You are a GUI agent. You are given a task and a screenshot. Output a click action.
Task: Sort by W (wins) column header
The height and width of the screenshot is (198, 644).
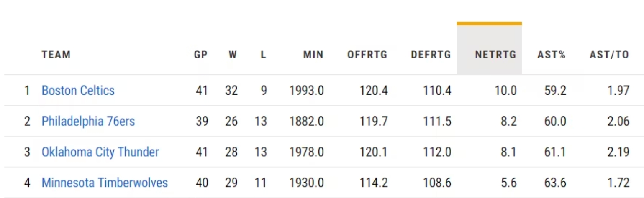(x=233, y=55)
